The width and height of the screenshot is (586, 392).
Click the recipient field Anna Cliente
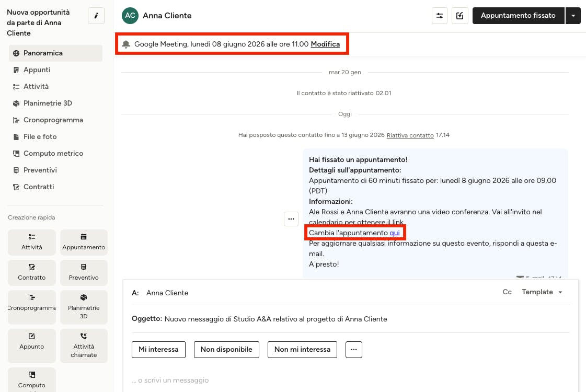167,293
